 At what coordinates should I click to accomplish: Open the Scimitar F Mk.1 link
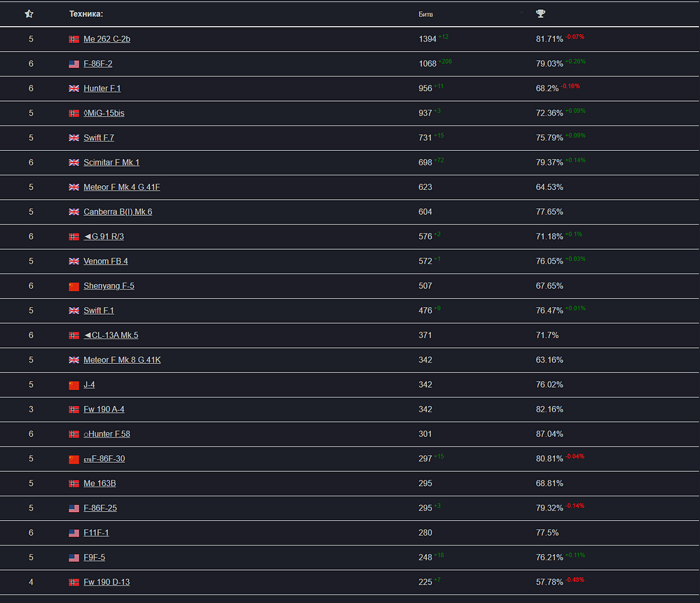pyautogui.click(x=111, y=162)
